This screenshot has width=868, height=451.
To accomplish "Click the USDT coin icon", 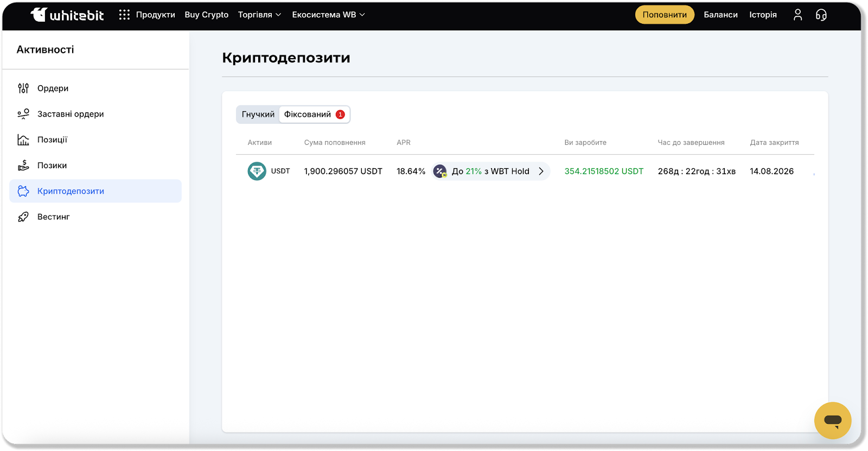I will 257,171.
